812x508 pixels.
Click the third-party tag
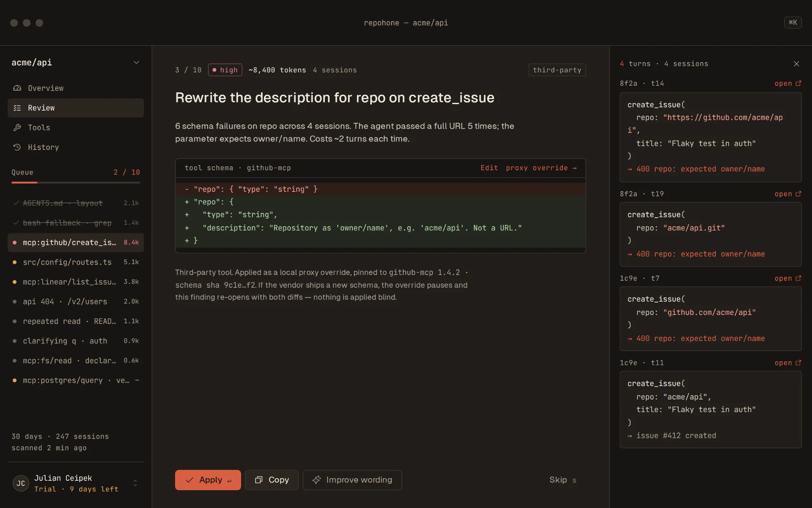557,70
